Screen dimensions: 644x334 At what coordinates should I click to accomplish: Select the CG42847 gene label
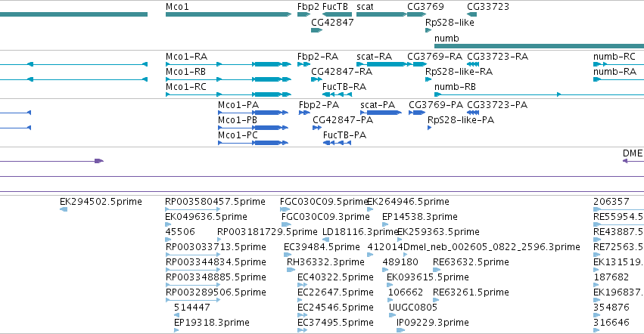(332, 22)
